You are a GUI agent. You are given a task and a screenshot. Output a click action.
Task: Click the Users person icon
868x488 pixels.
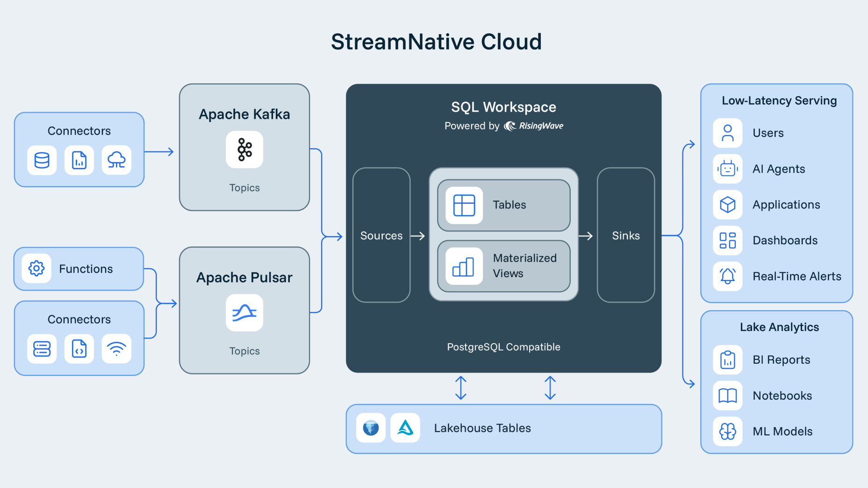tap(728, 133)
